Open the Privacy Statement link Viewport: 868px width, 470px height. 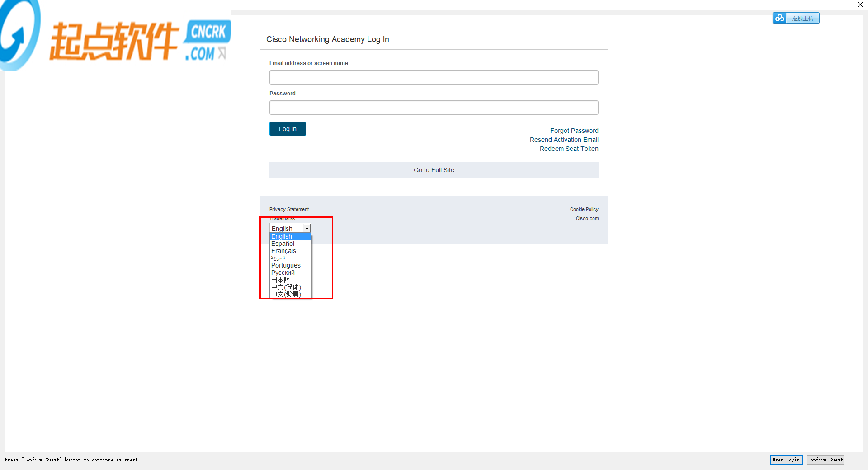tap(289, 209)
